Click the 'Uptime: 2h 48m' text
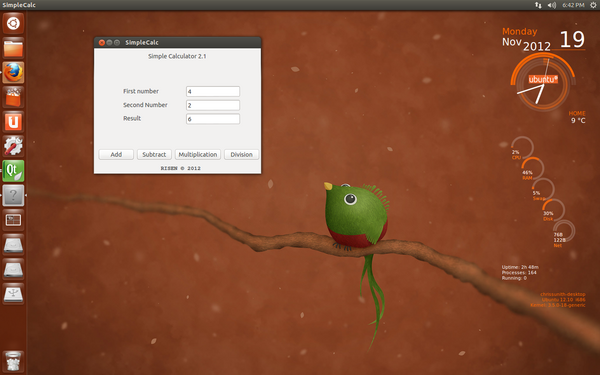Image resolution: width=600 pixels, height=375 pixels. coord(520,267)
